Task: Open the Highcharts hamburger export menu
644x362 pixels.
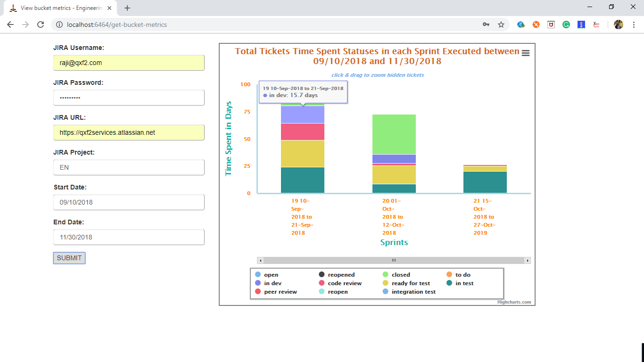Action: (x=526, y=53)
